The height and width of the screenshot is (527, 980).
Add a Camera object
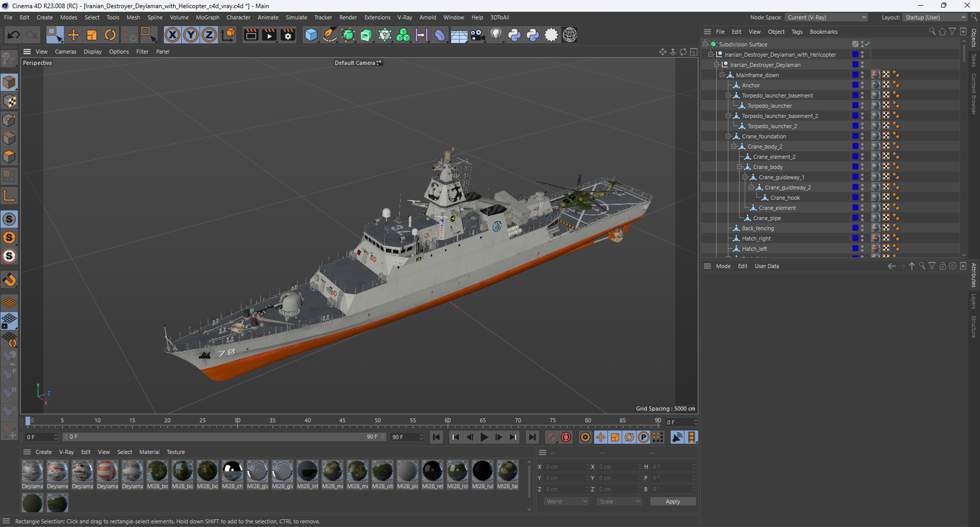[477, 35]
